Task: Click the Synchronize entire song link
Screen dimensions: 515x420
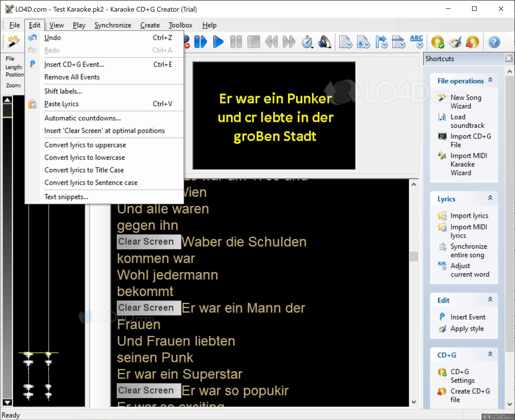Action: click(468, 250)
